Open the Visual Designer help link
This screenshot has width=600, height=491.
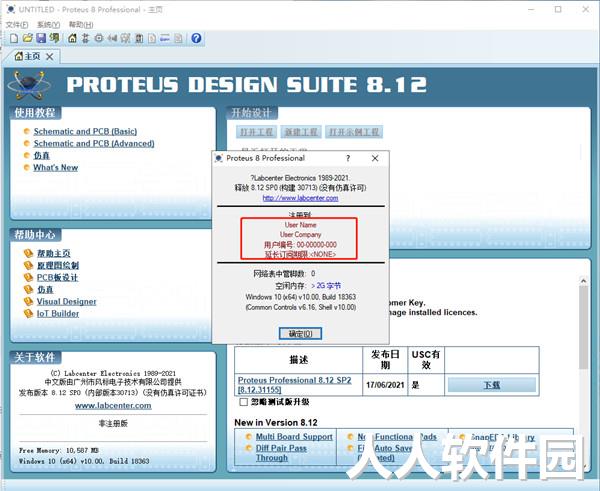(x=66, y=302)
